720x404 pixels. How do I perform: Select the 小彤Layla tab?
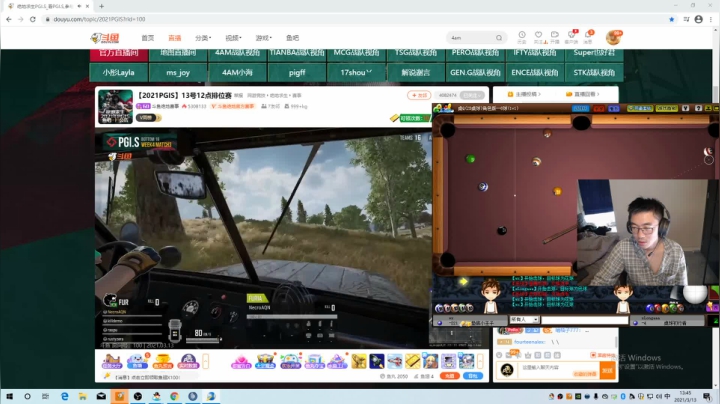point(118,73)
